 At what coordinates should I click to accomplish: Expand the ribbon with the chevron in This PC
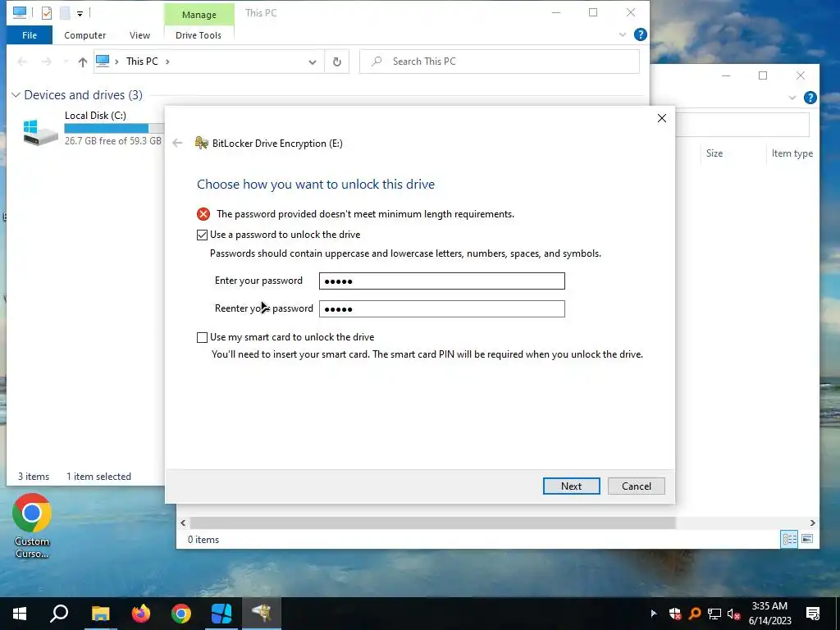click(x=622, y=34)
